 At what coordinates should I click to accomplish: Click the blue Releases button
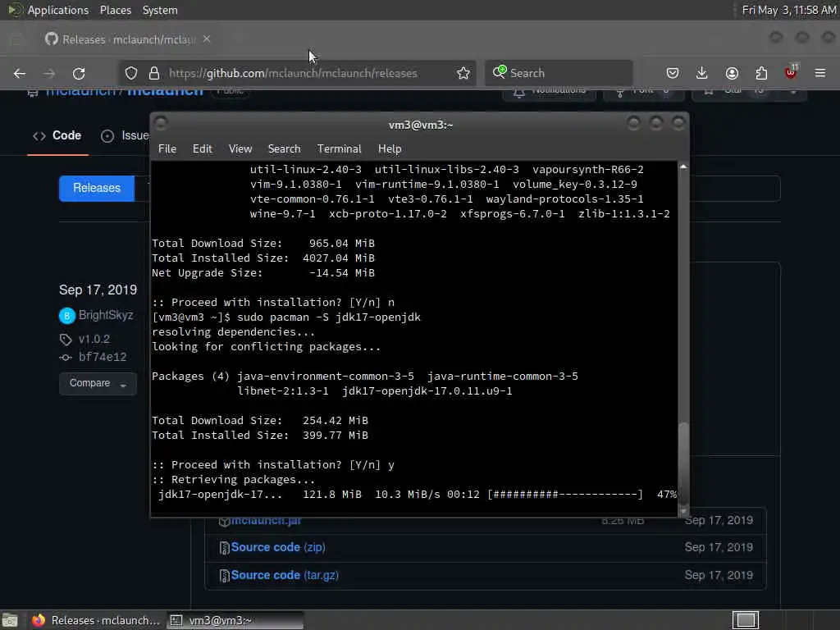[97, 188]
